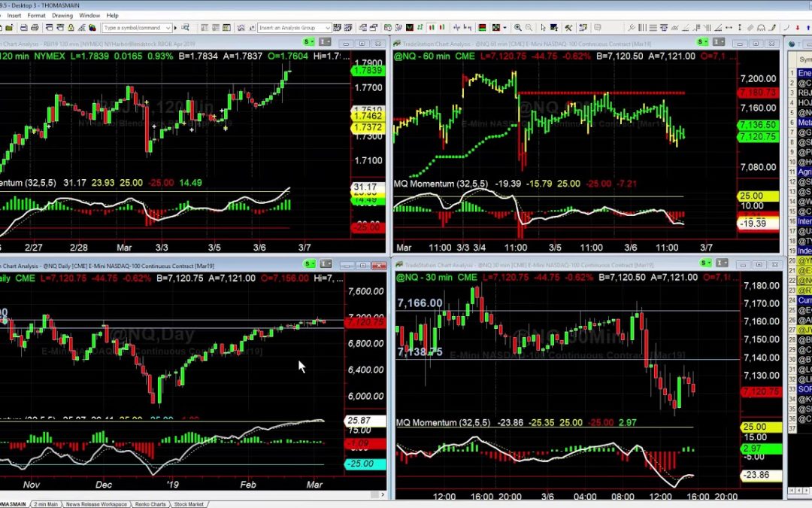This screenshot has width=812, height=508.
Task: Open the Help menu
Action: [112, 16]
